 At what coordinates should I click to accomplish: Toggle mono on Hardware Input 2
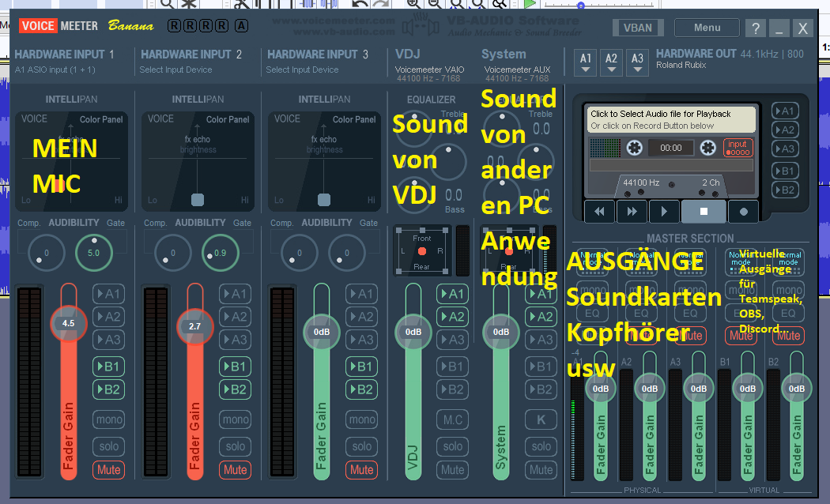tap(235, 420)
